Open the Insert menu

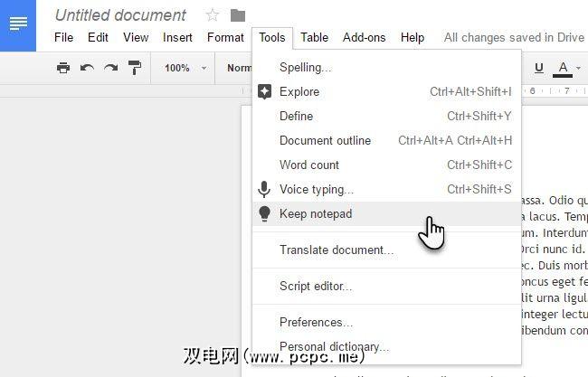[x=177, y=37]
